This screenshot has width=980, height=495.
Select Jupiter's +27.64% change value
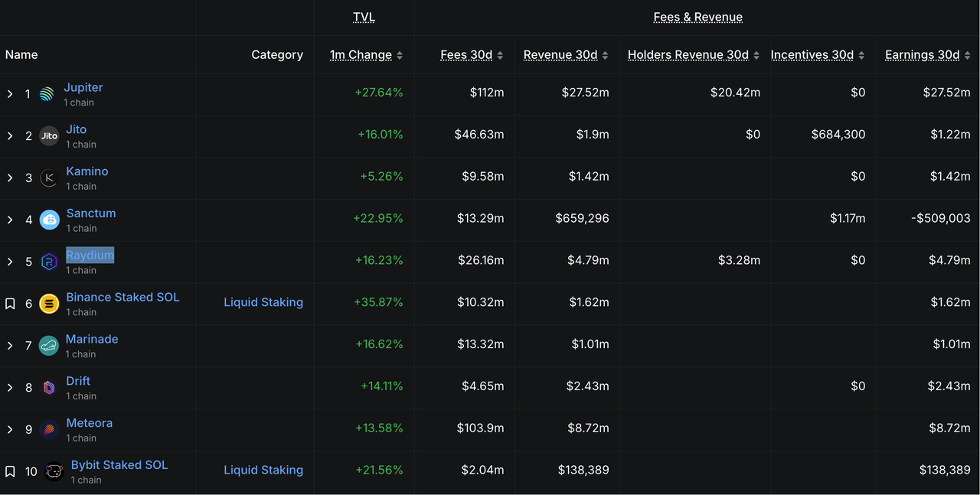[x=379, y=93]
